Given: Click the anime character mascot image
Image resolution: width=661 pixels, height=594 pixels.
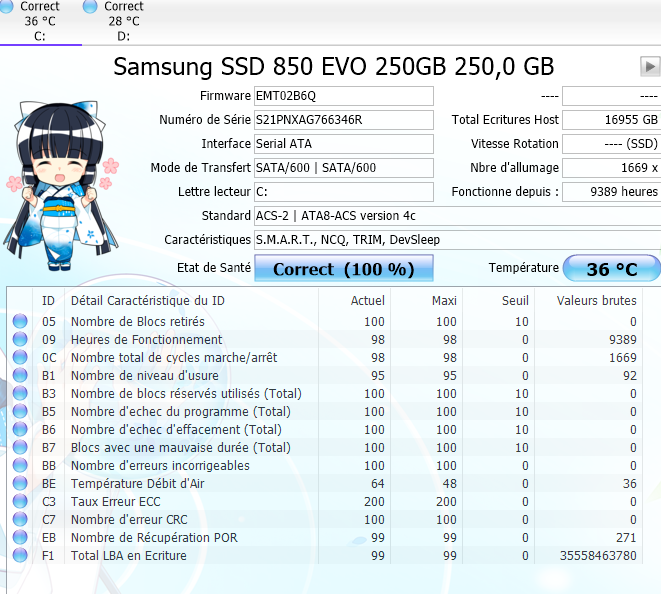Looking at the screenshot, I should coord(62,185).
